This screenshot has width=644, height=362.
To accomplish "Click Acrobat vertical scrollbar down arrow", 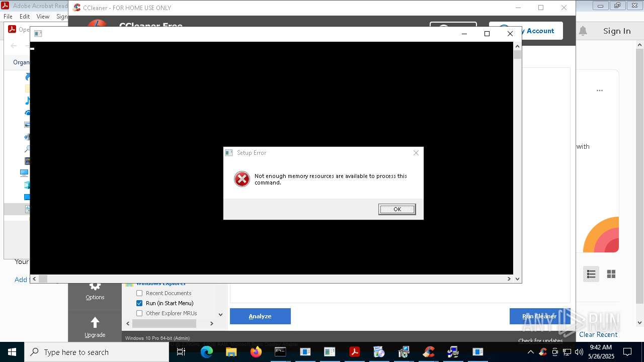I will [x=639, y=323].
